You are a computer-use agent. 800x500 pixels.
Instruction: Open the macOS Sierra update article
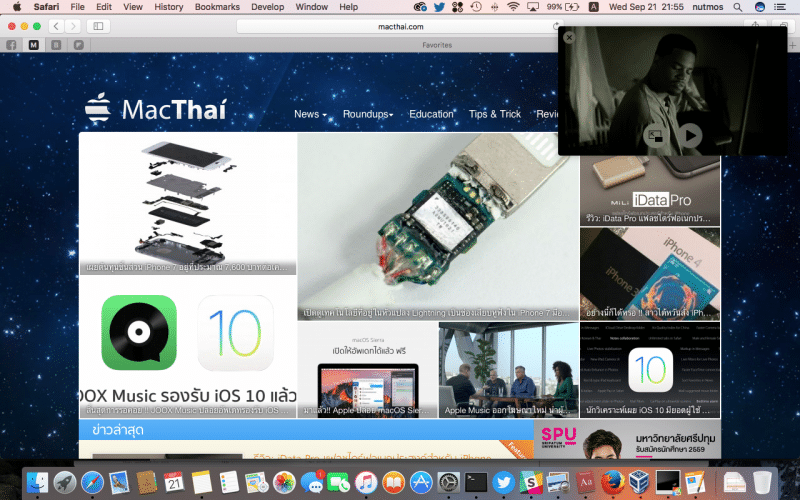367,370
